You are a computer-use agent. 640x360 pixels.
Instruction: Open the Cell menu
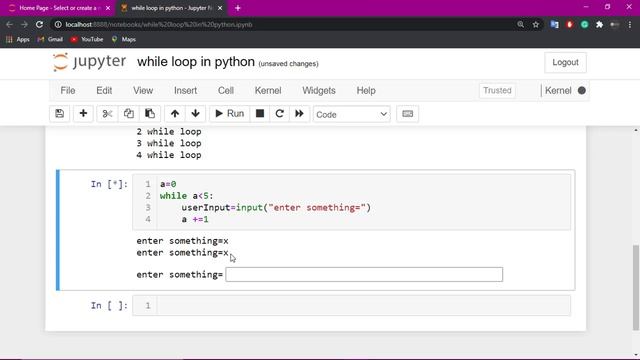click(226, 91)
